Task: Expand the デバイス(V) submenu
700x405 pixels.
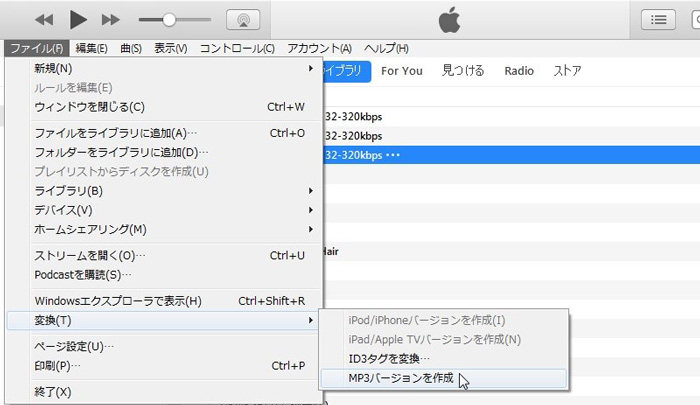Action: [164, 210]
